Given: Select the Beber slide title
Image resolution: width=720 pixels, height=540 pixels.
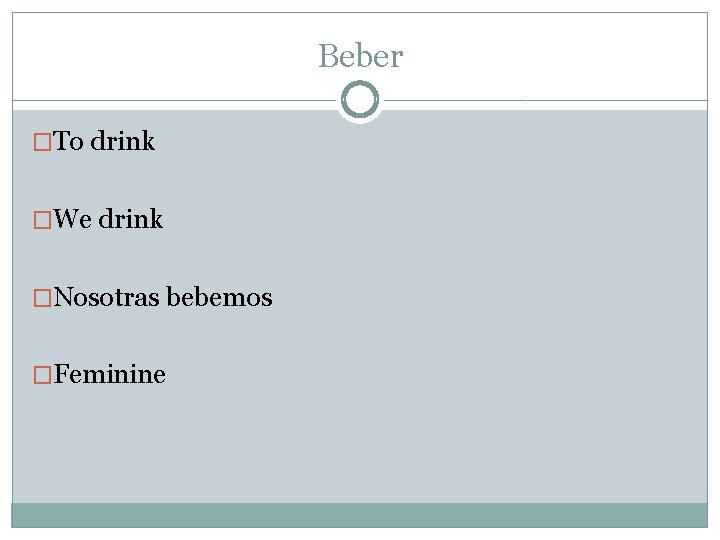Looking at the screenshot, I should pyautogui.click(x=361, y=56).
